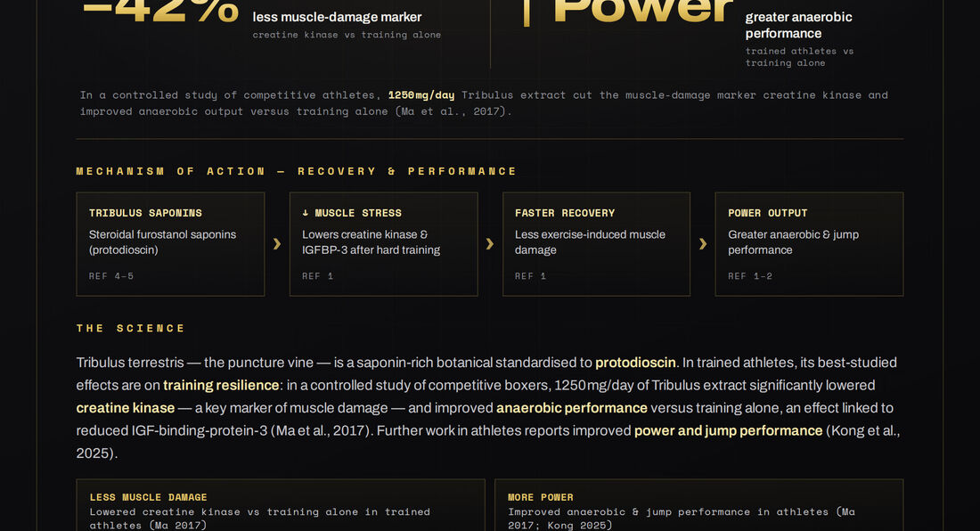Click the chevron after the Muscle Stress card
Screen dimensions: 980x531
490,243
